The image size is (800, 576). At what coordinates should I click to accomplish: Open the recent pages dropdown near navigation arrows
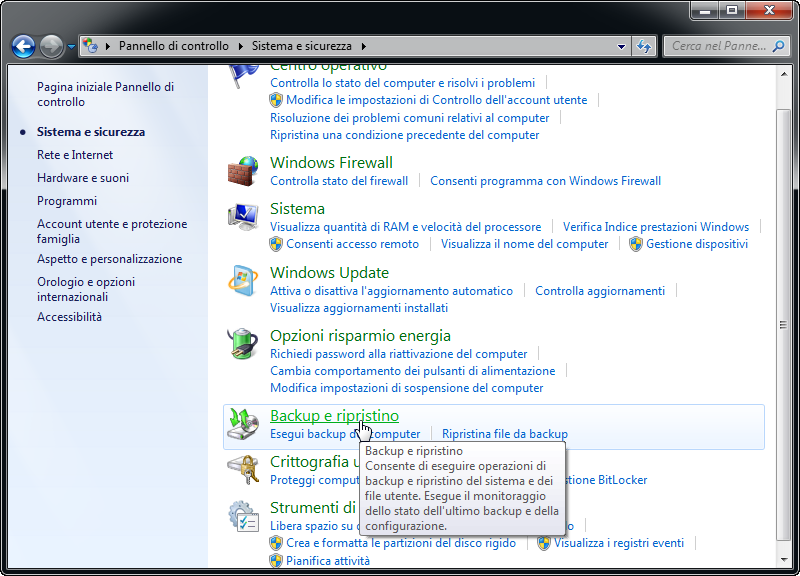(x=71, y=46)
